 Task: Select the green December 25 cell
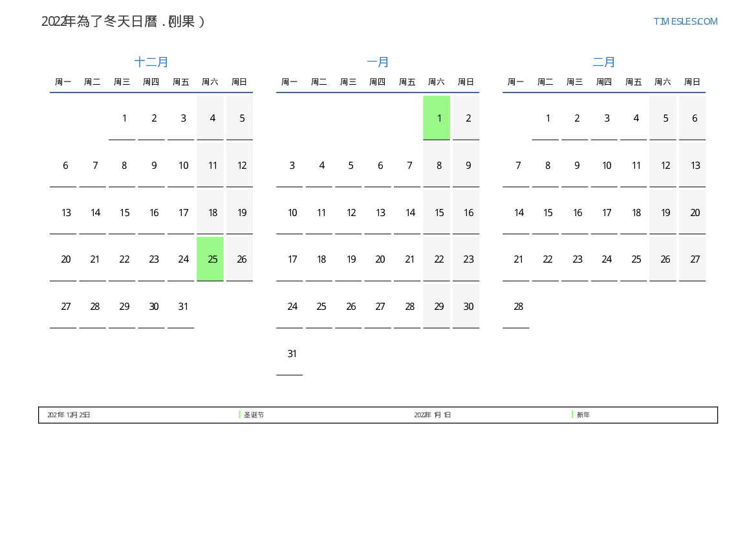(x=210, y=259)
